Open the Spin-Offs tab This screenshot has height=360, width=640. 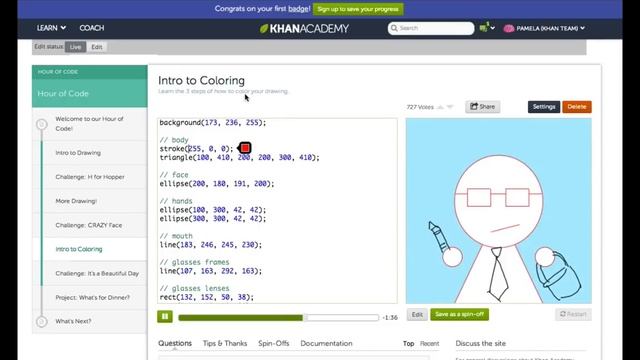[273, 343]
